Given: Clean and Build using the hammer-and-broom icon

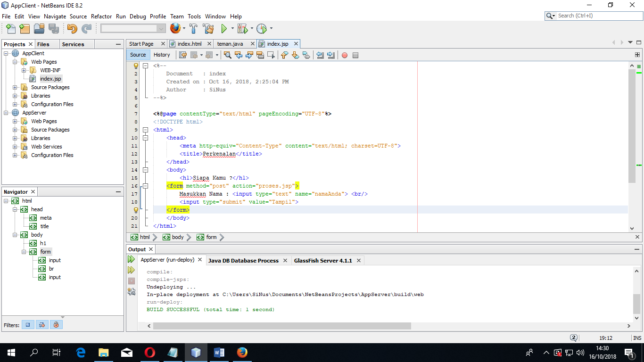Looking at the screenshot, I should pyautogui.click(x=209, y=28).
